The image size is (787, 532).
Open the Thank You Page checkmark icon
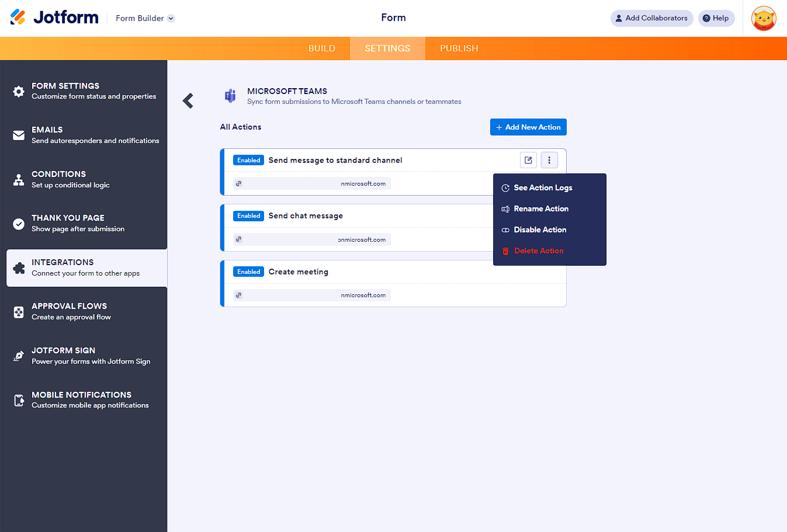[19, 224]
